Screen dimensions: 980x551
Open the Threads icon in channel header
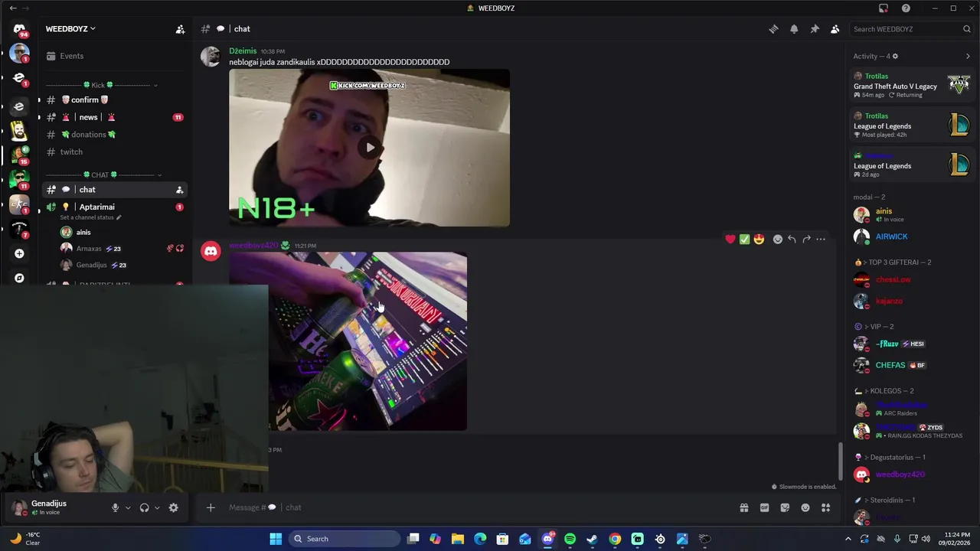773,29
